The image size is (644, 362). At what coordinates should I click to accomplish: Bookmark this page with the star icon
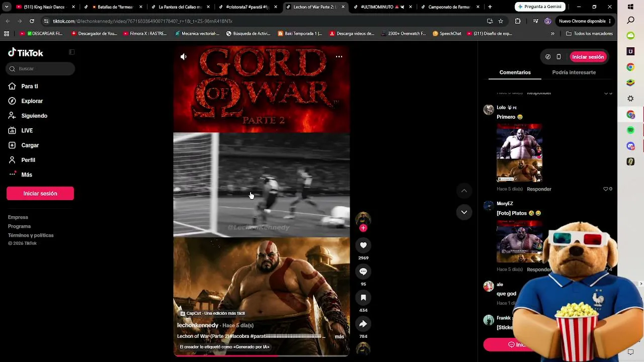[x=501, y=21]
